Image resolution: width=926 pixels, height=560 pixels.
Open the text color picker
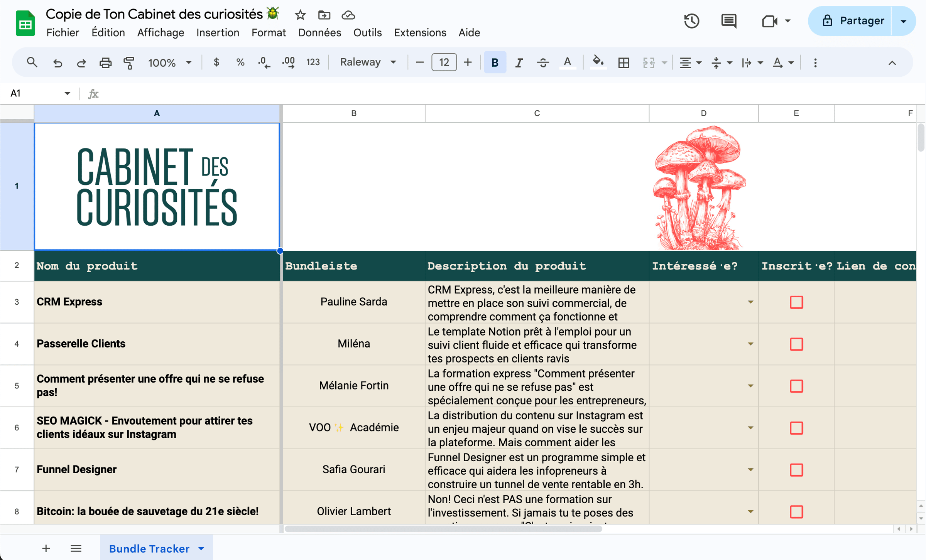click(567, 62)
